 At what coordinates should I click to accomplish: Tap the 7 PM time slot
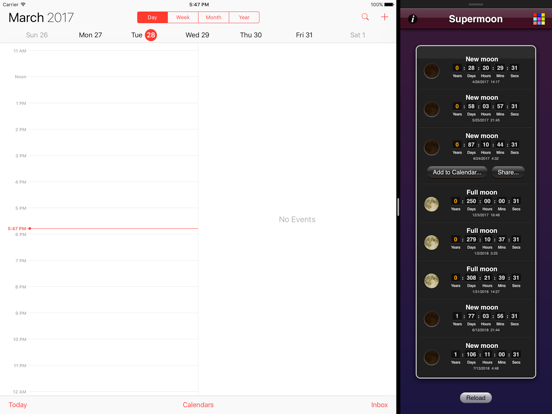[113, 274]
